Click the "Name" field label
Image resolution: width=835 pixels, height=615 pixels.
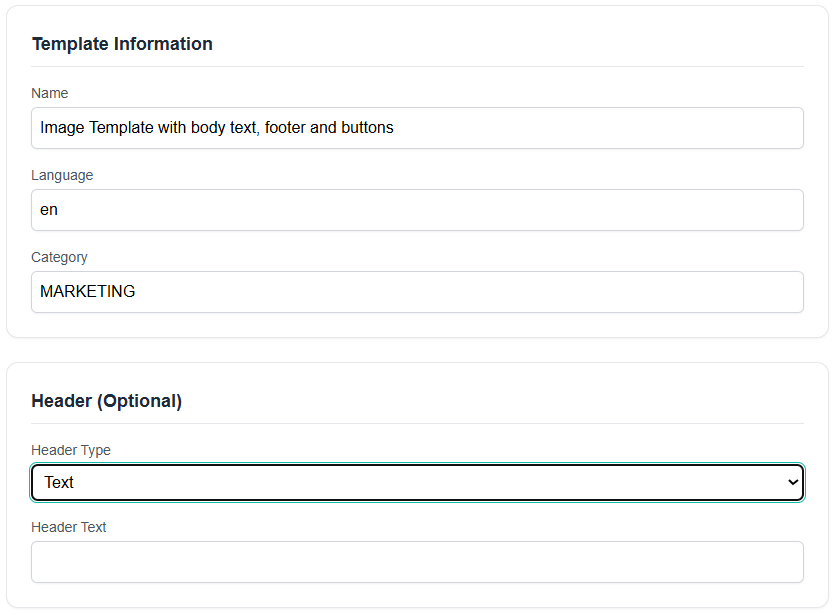coord(50,93)
